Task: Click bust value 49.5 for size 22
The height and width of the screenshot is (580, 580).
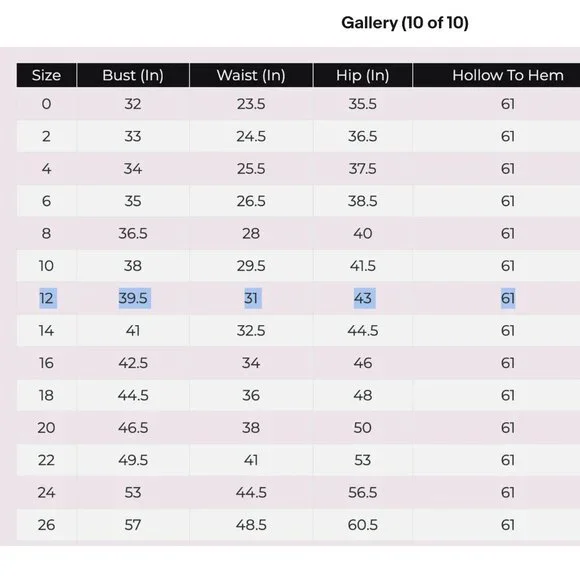Action: coord(133,460)
